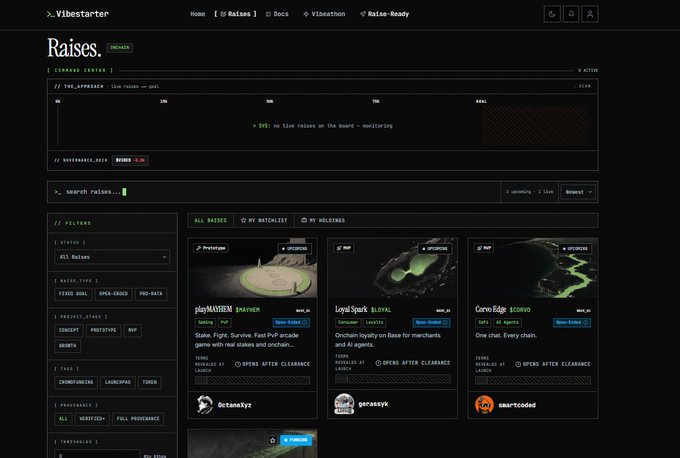
Task: Select VERIFIED+ provenance filter
Action: pos(92,419)
